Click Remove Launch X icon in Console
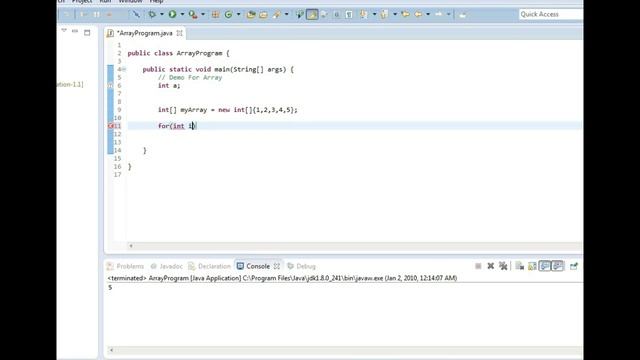This screenshot has height=360, width=640. tap(491, 266)
